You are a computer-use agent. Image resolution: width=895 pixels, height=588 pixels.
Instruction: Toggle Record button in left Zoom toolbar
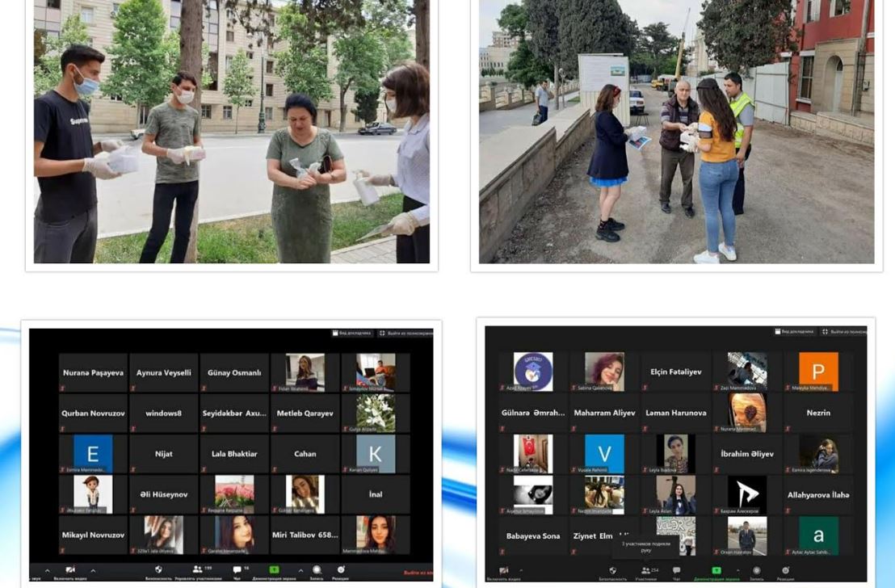click(x=317, y=570)
